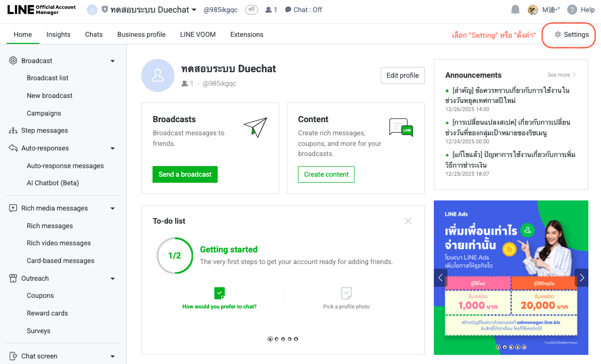Viewport: 601px width, 364px height.
Task: Click the Outreach store icon
Action: [13, 278]
